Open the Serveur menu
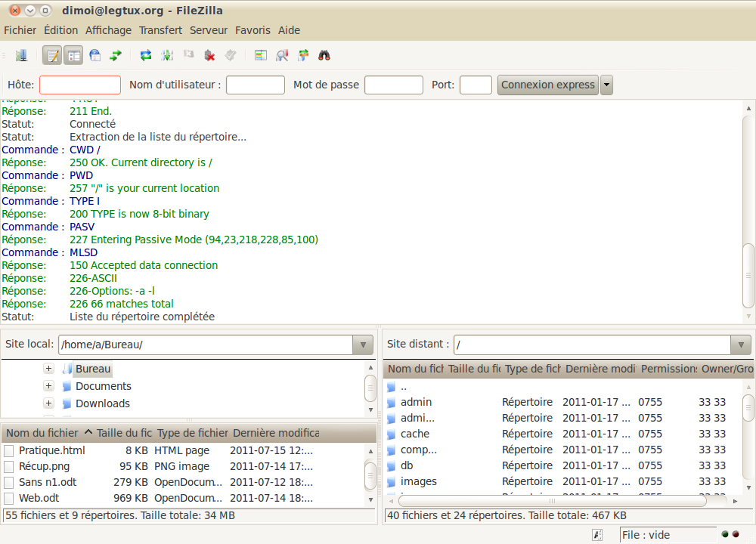 click(x=209, y=30)
